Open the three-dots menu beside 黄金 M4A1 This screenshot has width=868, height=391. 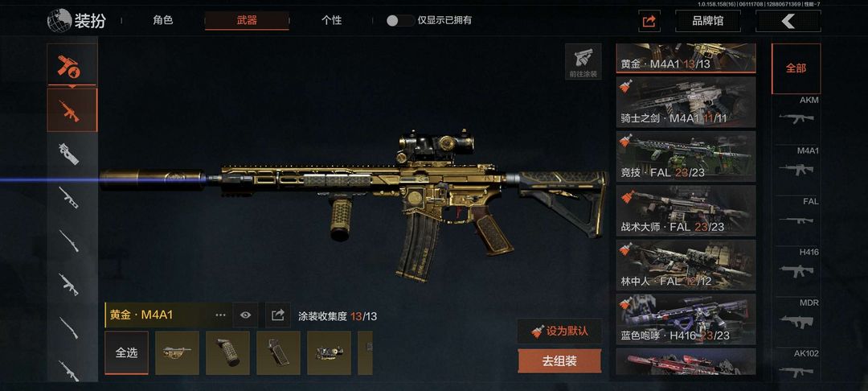point(220,315)
